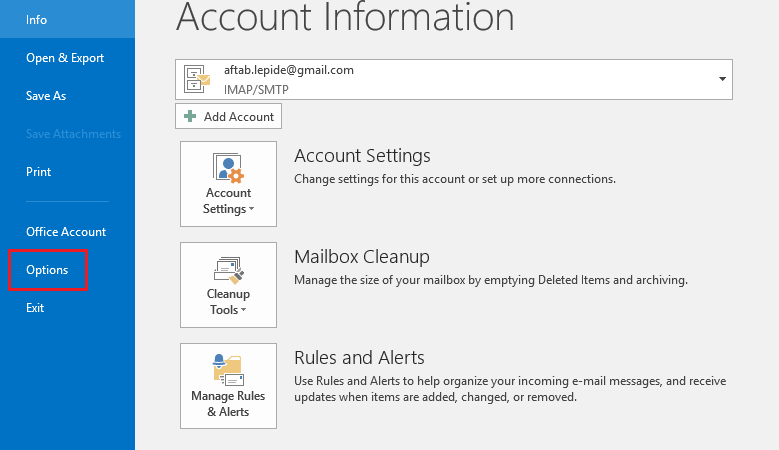Image resolution: width=779 pixels, height=450 pixels.
Task: Click the Cleanup Tools mailbox brush icon
Action: point(229,270)
